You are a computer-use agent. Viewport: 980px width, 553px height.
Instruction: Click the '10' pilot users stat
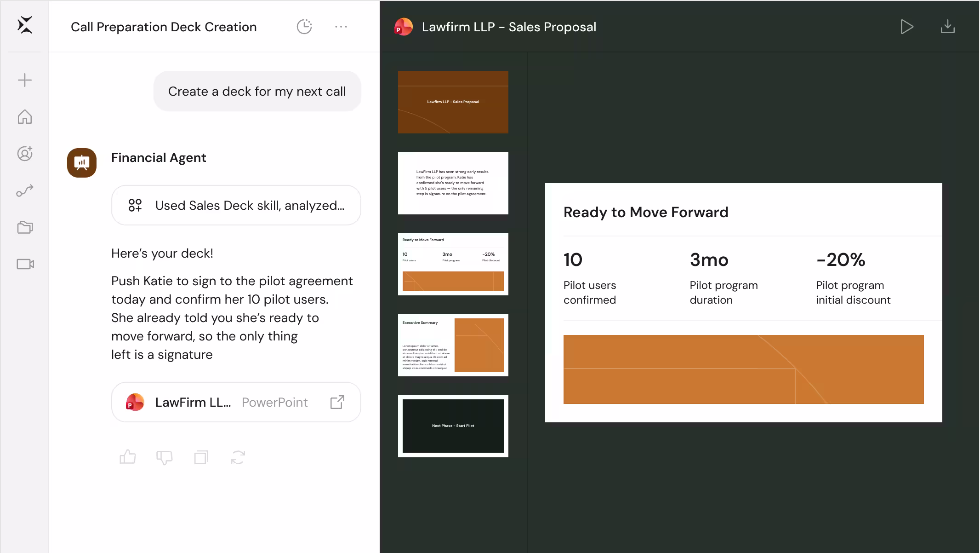point(573,260)
